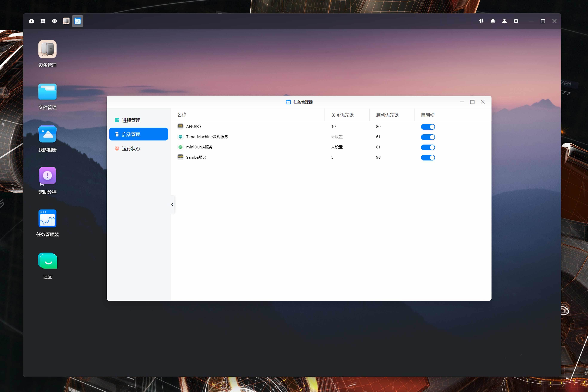Open the 文件管理 folder icon
The height and width of the screenshot is (392, 588).
[47, 92]
